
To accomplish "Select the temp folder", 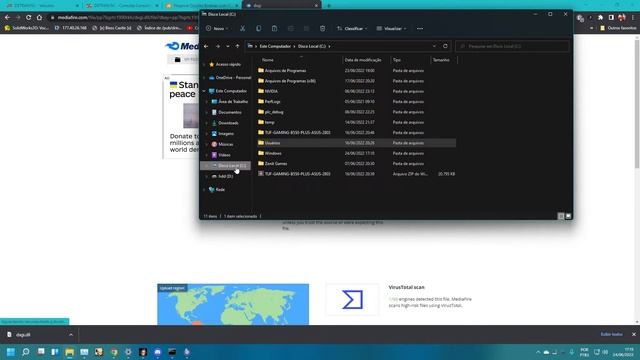I will (269, 122).
